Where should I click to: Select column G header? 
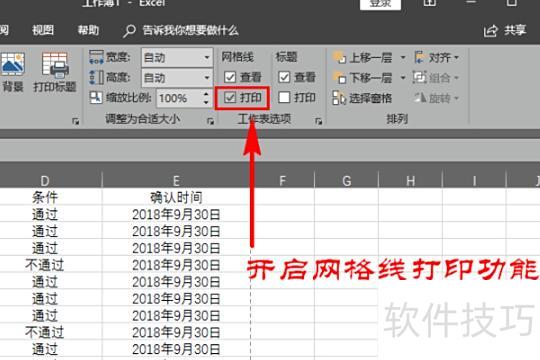[346, 181]
